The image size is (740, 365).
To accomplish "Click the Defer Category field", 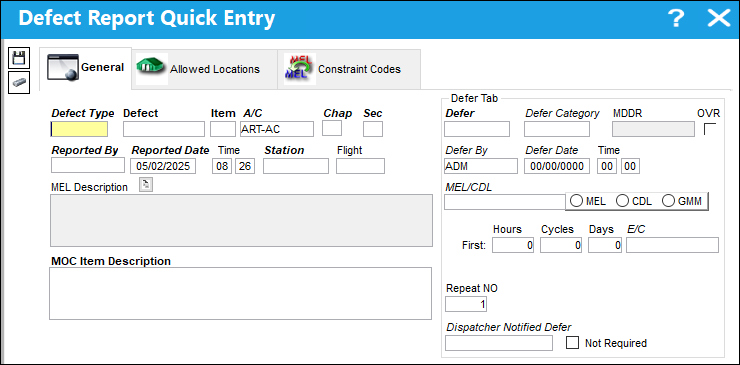I will pyautogui.click(x=557, y=129).
